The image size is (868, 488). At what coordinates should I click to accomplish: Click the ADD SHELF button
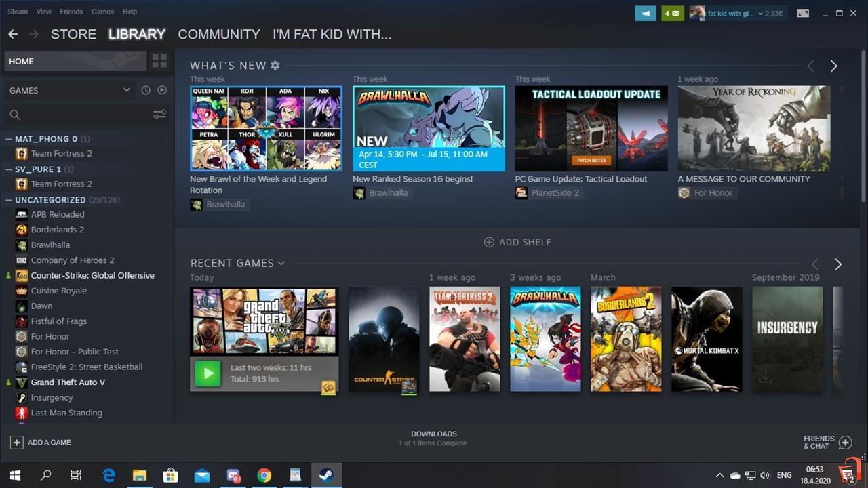517,242
